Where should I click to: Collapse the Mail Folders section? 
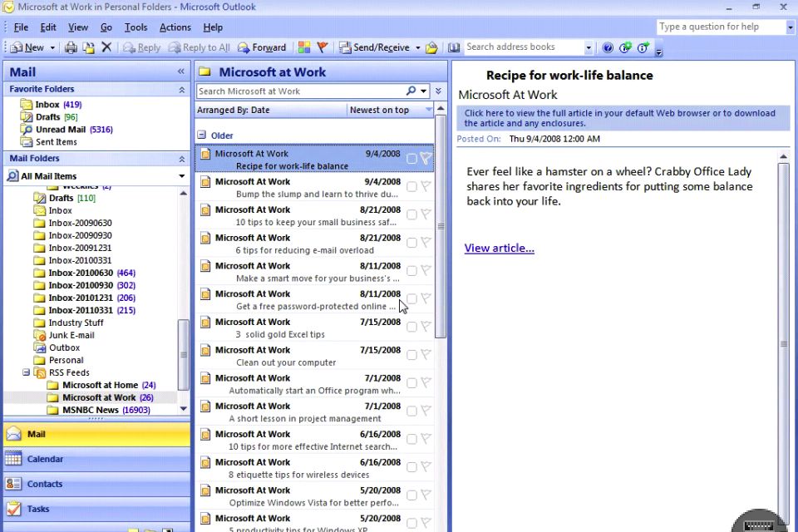click(182, 159)
